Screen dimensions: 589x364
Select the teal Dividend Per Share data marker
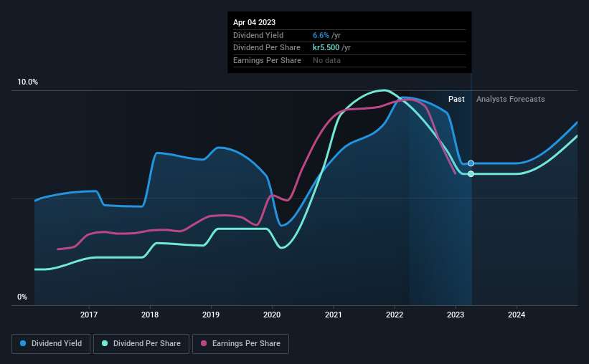[471, 173]
